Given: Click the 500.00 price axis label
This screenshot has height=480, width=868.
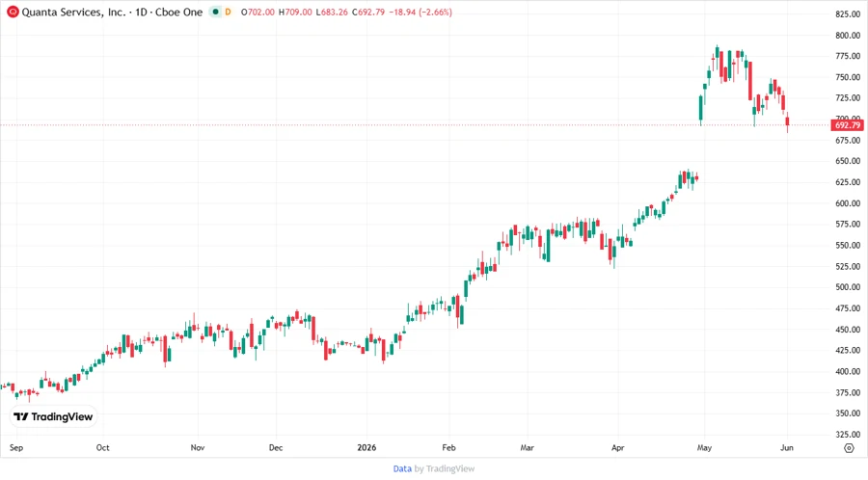Looking at the screenshot, I should (848, 287).
